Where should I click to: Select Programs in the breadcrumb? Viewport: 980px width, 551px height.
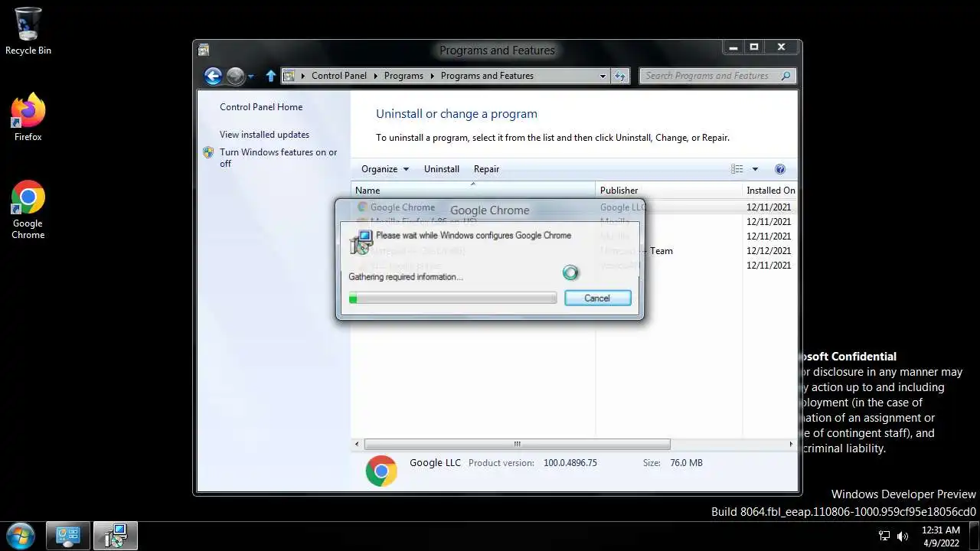pyautogui.click(x=403, y=76)
